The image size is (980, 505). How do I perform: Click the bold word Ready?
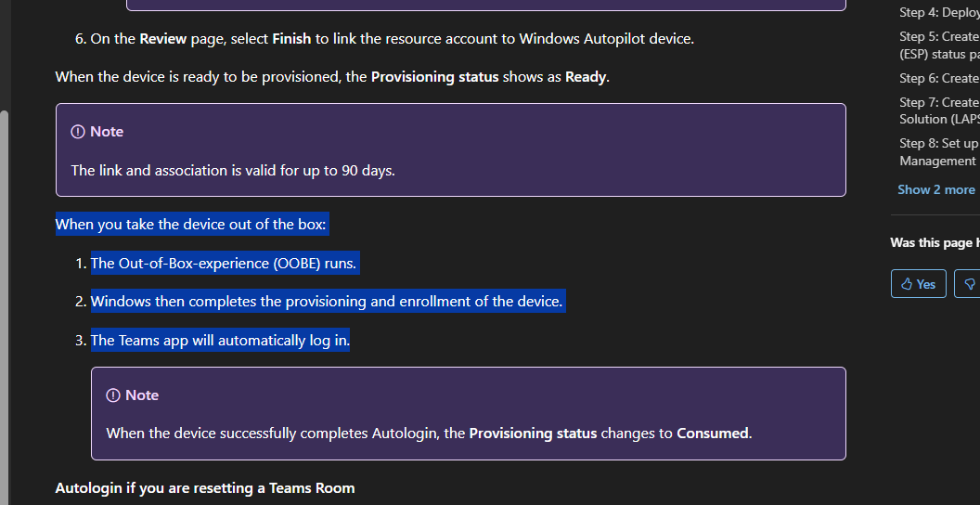(x=586, y=77)
